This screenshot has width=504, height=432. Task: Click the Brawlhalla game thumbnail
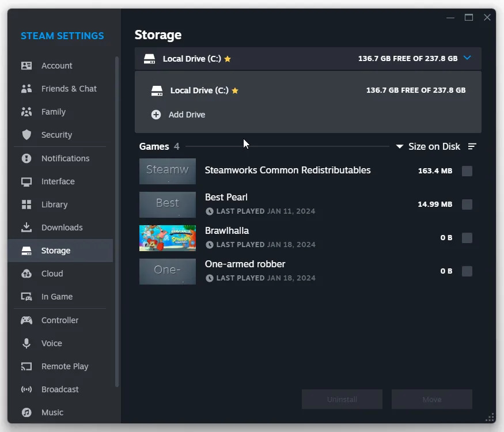[x=168, y=238]
